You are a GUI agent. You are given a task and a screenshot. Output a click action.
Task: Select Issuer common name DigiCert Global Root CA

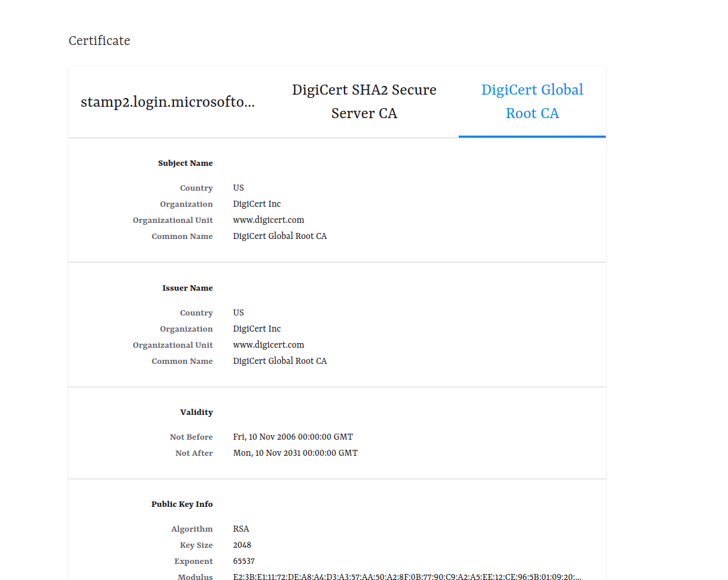pyautogui.click(x=280, y=361)
